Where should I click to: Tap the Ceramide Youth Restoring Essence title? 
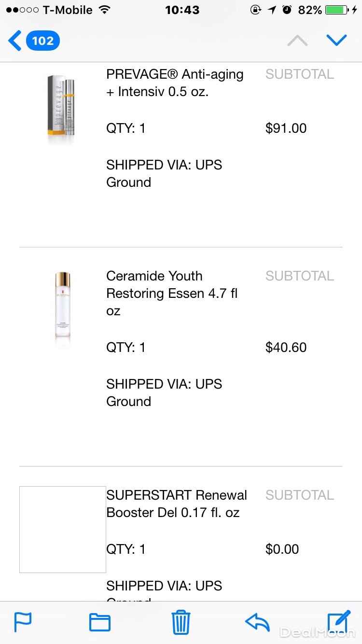(172, 293)
